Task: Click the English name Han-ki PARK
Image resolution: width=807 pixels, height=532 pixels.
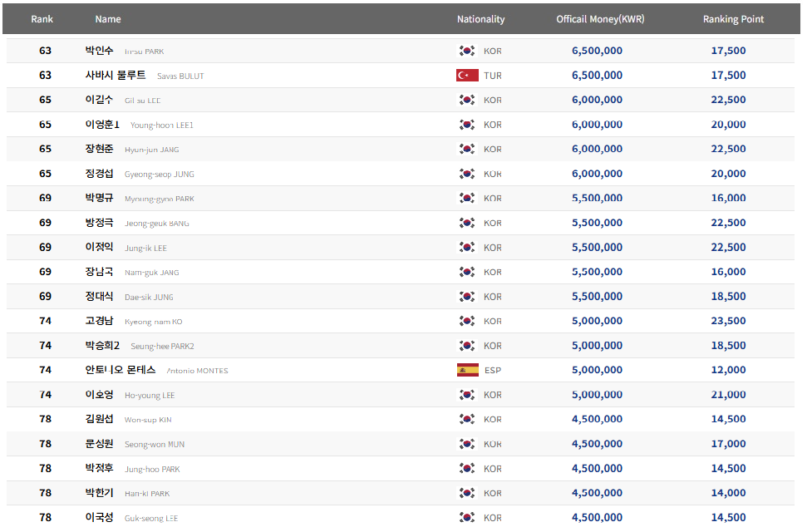Action: pyautogui.click(x=147, y=494)
